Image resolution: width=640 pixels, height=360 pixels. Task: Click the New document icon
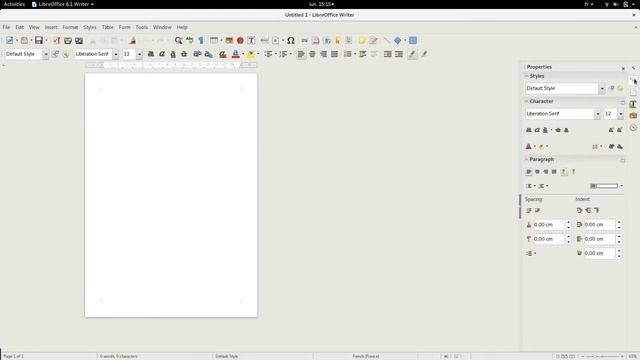click(x=9, y=40)
